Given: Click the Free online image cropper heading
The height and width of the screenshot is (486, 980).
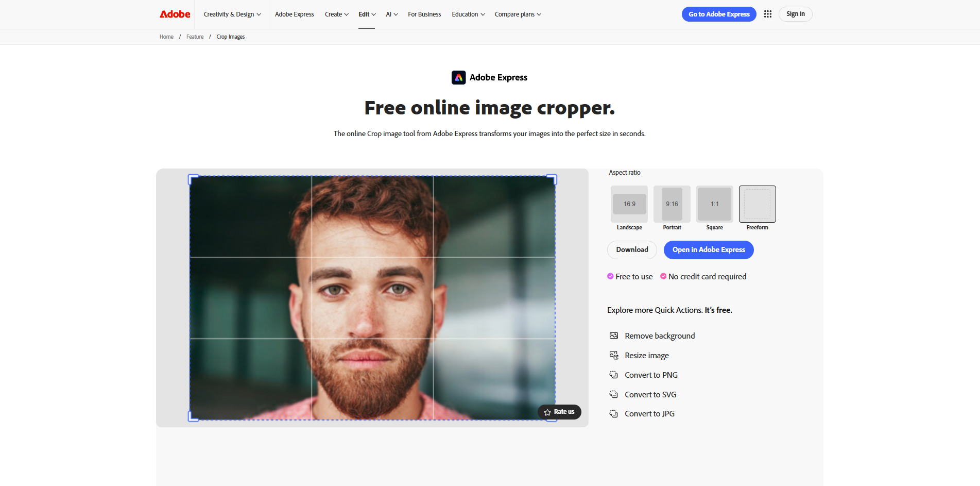Looking at the screenshot, I should (489, 108).
